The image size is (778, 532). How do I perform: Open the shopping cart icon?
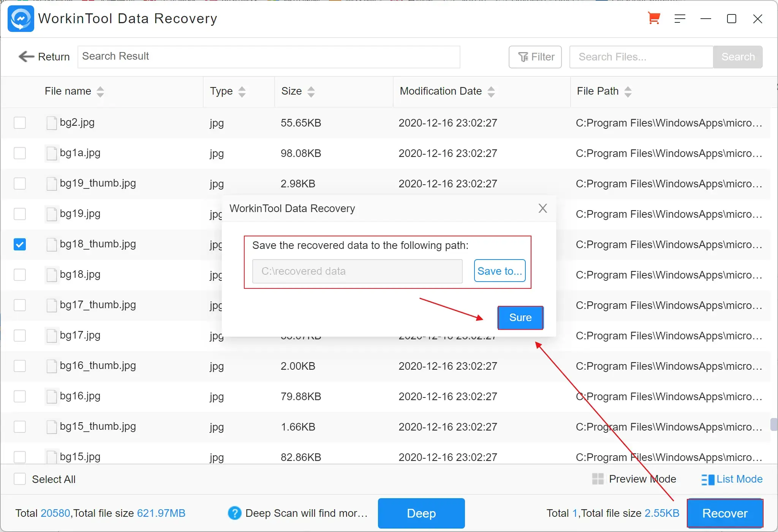[x=654, y=18]
